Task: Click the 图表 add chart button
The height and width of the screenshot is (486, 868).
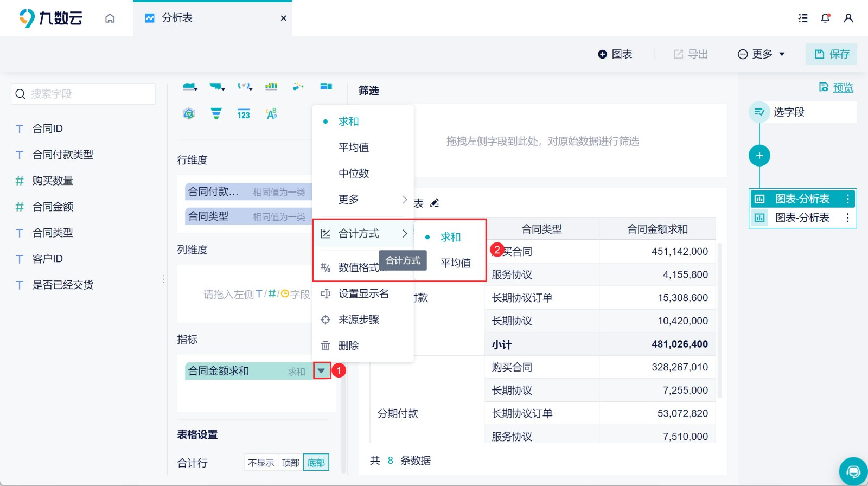Action: [615, 54]
